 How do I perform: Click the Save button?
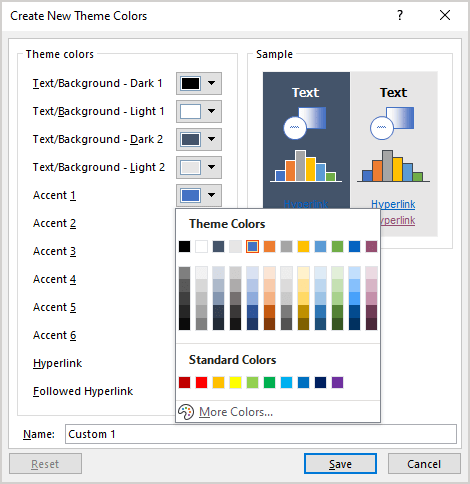[340, 464]
